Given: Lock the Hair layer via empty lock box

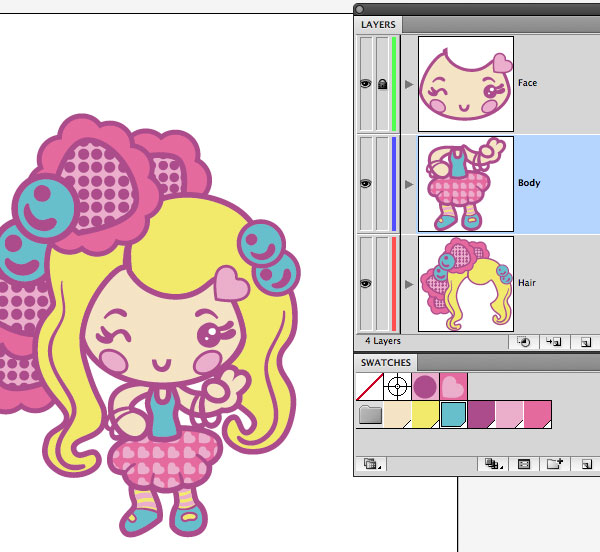Looking at the screenshot, I should [382, 284].
